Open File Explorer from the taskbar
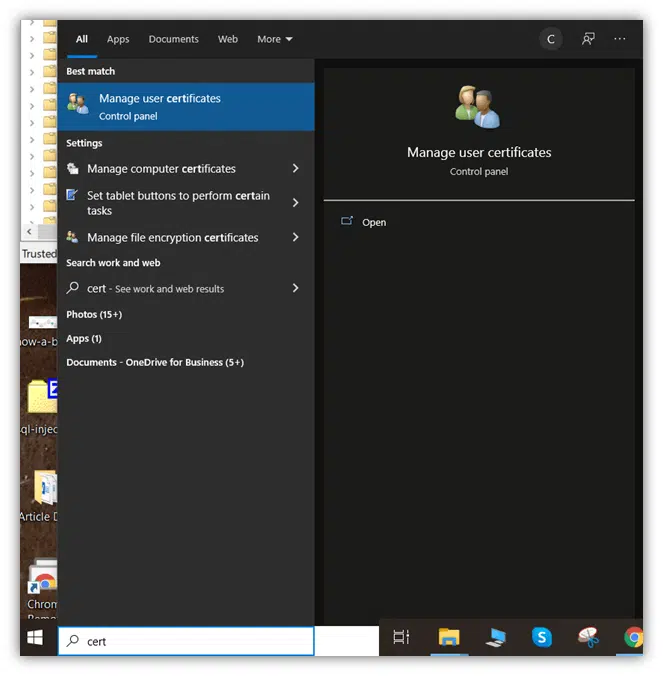This screenshot has height=676, width=663. tap(449, 637)
